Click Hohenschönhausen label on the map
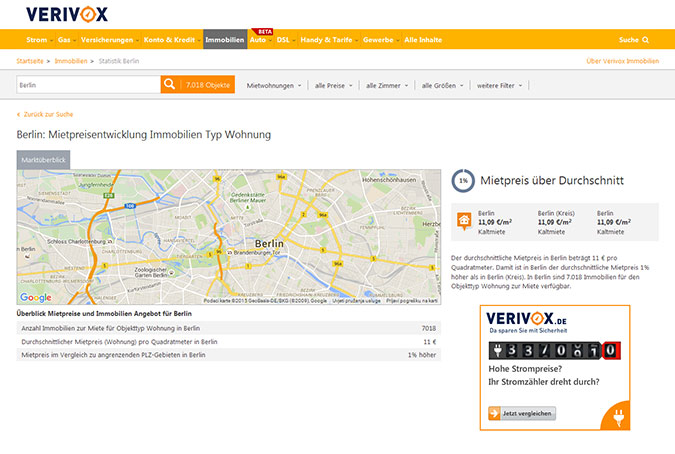The height and width of the screenshot is (454, 675). (x=389, y=180)
